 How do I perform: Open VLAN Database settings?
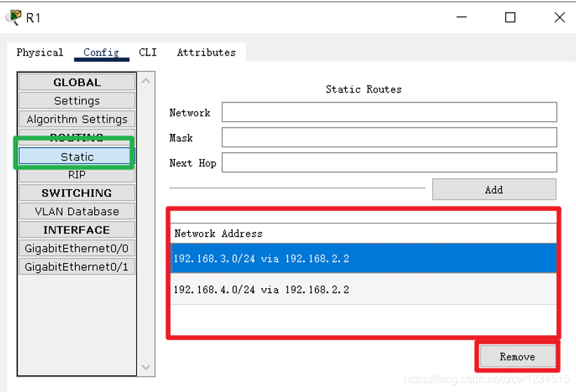(x=77, y=211)
